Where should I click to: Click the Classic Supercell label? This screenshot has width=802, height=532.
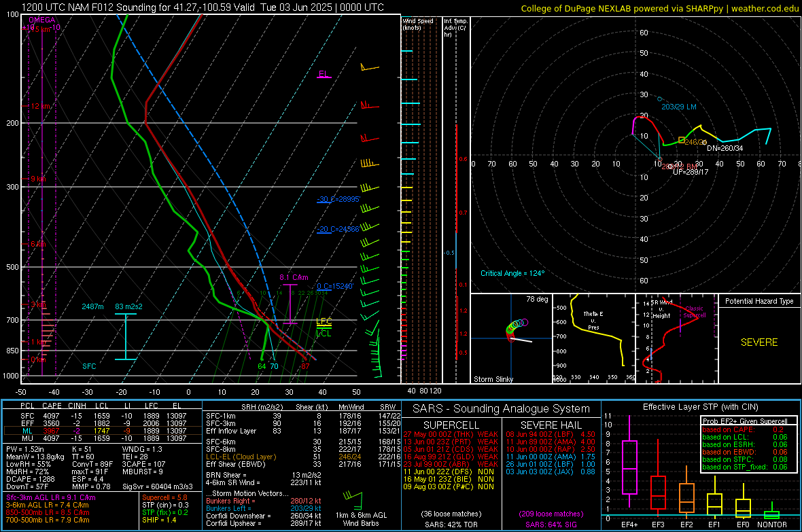(694, 312)
